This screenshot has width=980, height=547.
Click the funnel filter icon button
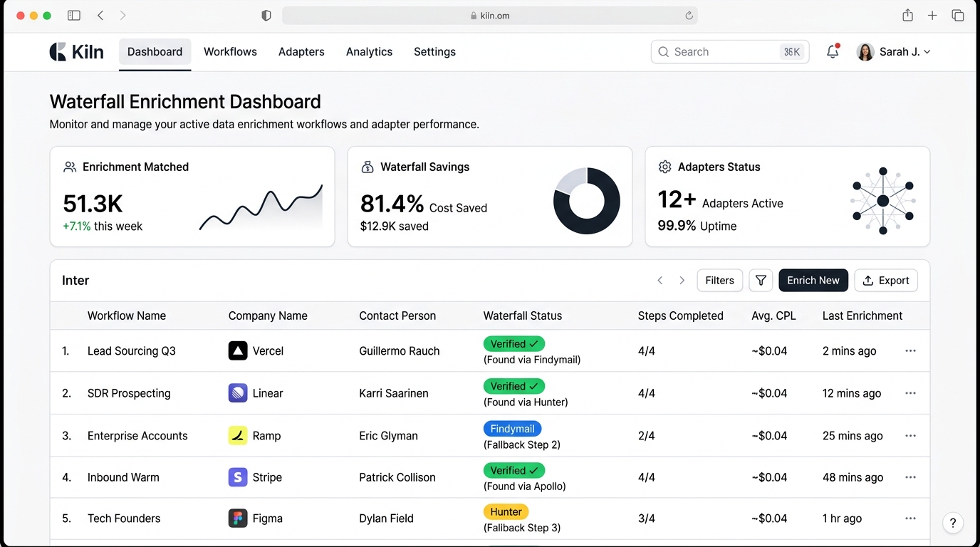pyautogui.click(x=761, y=281)
